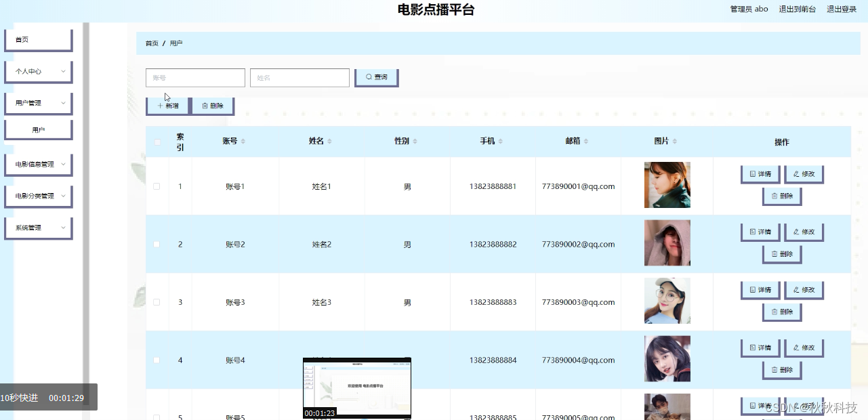The height and width of the screenshot is (420, 868).
Task: Click the 管理员 abo account label
Action: click(749, 9)
